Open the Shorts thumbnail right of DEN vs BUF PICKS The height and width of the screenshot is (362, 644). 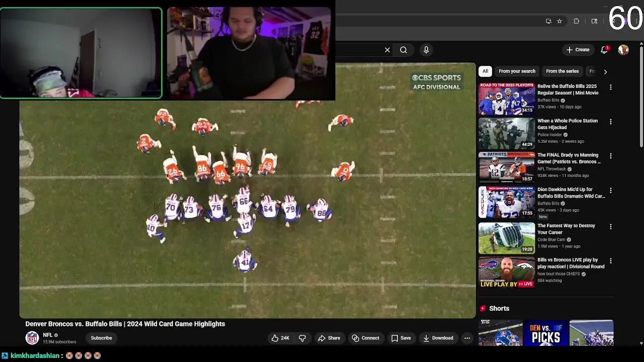(x=591, y=333)
